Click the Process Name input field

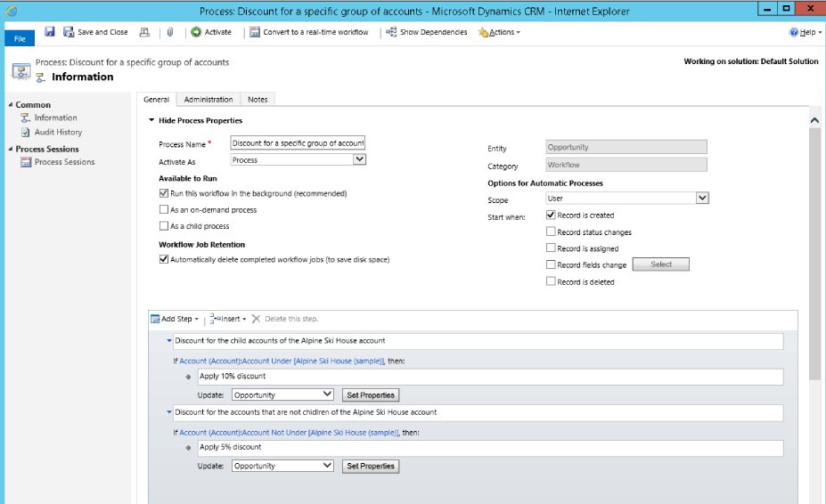pyautogui.click(x=298, y=142)
